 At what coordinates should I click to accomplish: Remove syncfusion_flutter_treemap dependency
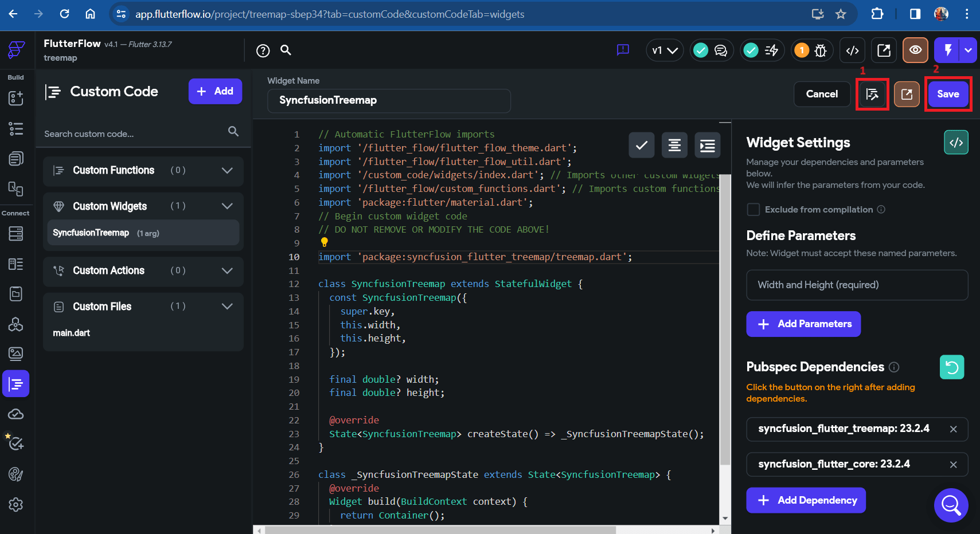pos(953,429)
